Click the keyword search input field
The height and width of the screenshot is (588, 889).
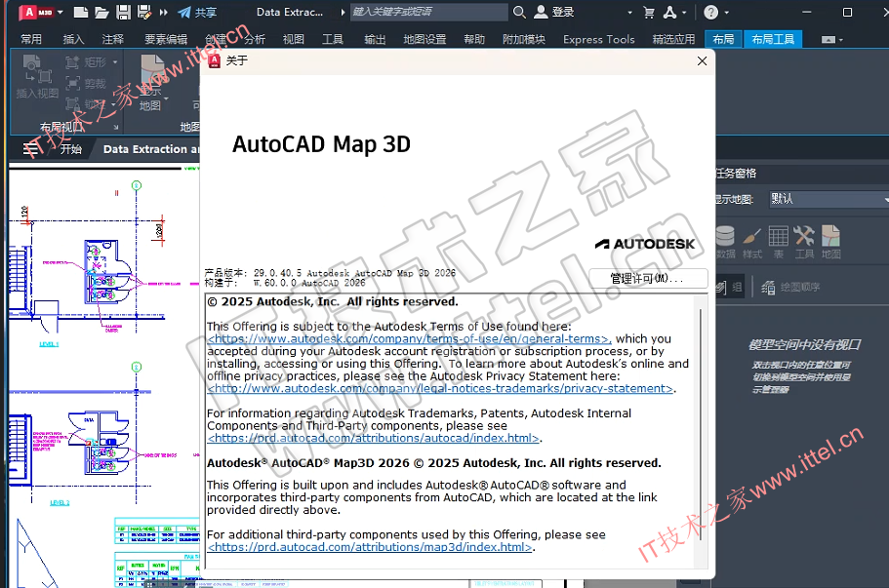pyautogui.click(x=428, y=12)
